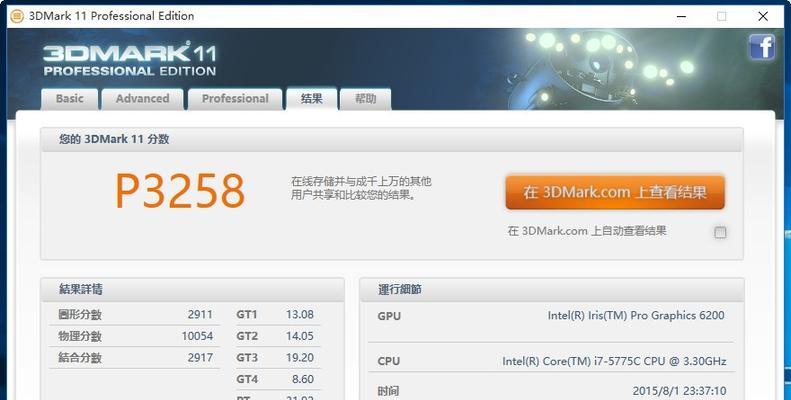The height and width of the screenshot is (400, 791).
Task: Click the 物理分數 label
Action: point(80,336)
